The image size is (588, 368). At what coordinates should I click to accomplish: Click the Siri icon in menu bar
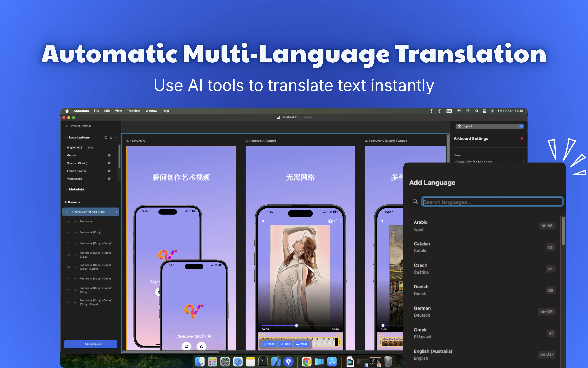click(492, 111)
